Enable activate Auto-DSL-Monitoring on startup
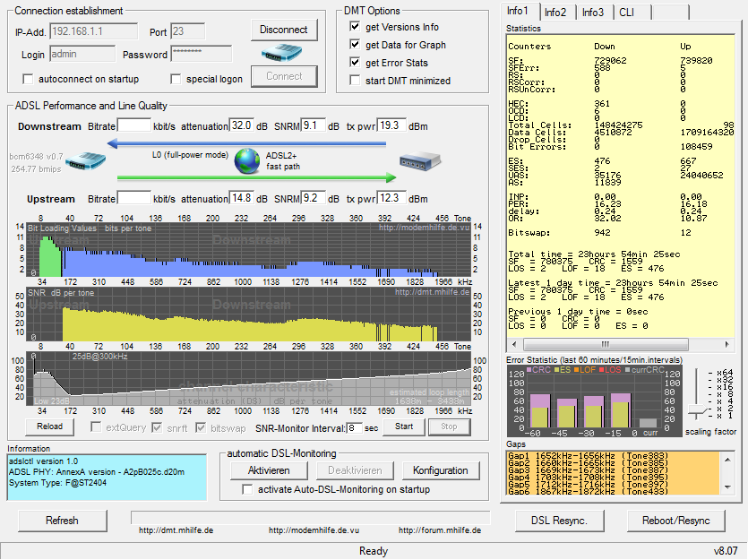The width and height of the screenshot is (748, 560). pos(248,489)
